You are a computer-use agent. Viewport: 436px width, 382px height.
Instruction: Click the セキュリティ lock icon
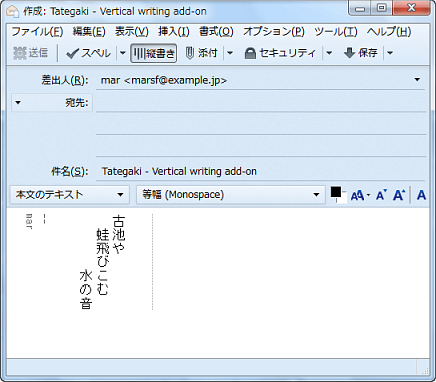[x=250, y=53]
